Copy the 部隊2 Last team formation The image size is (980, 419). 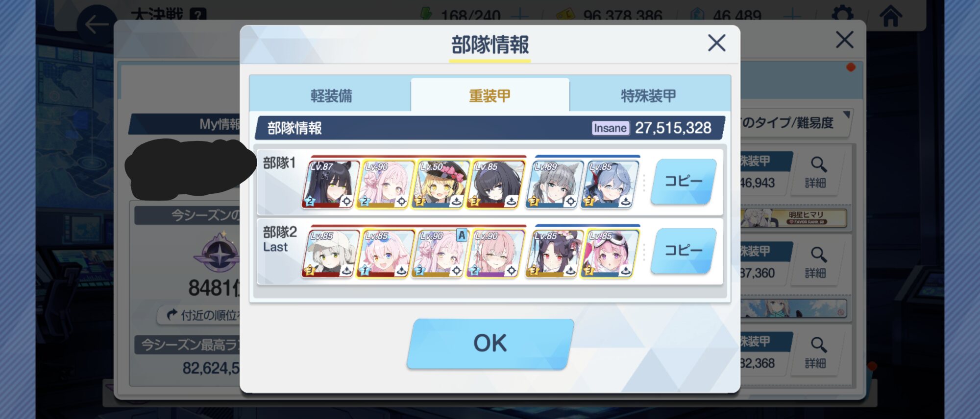(x=684, y=251)
